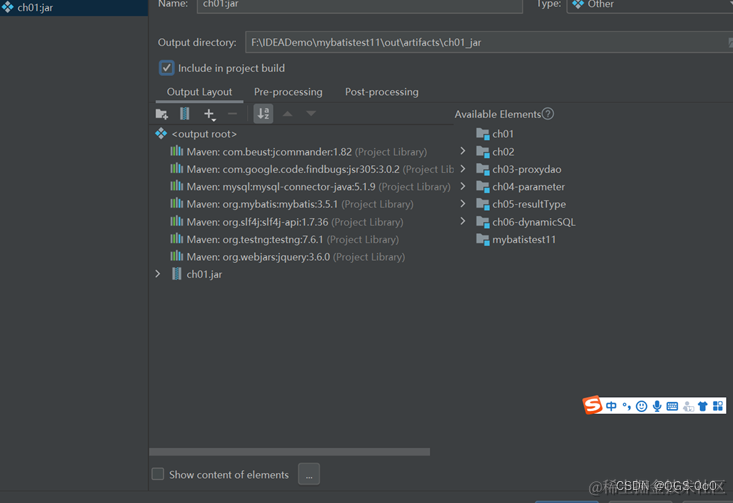Switch to the Pre-processing tab
This screenshot has height=503, width=733.
(288, 92)
